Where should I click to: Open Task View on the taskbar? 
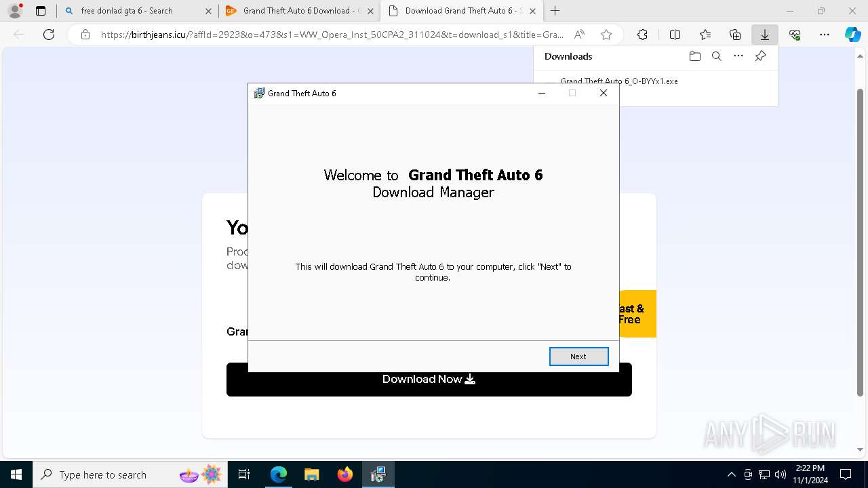(244, 474)
